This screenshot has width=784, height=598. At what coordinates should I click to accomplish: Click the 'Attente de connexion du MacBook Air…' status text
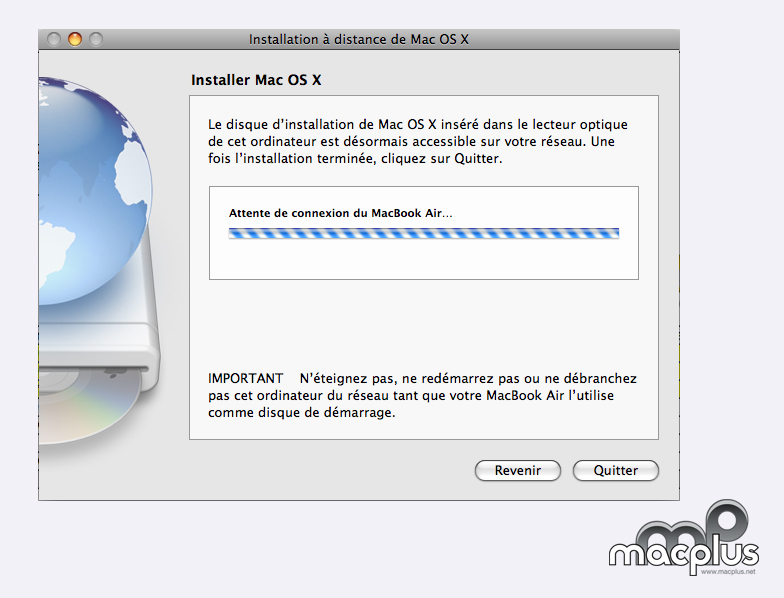pyautogui.click(x=340, y=213)
